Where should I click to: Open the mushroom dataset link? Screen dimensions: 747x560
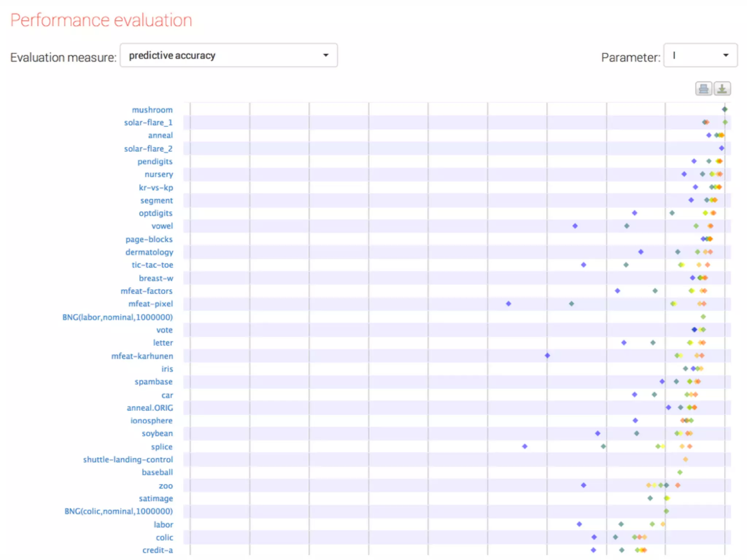point(152,110)
